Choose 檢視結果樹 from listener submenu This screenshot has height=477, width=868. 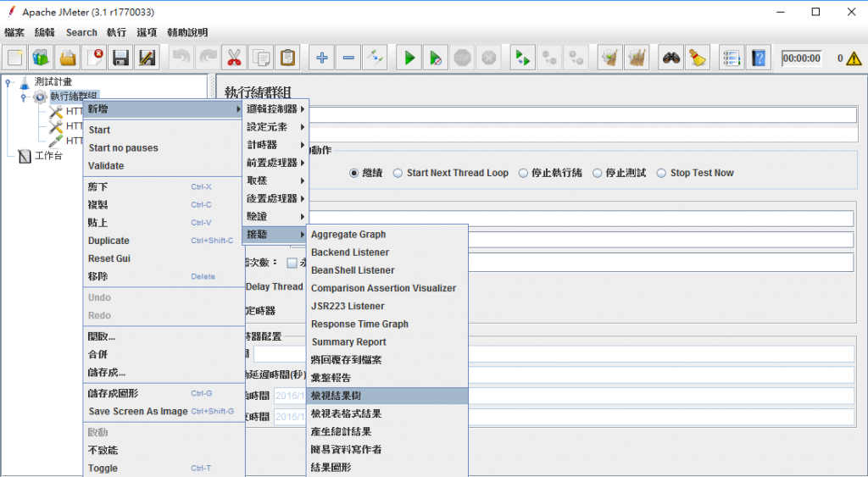coord(387,396)
